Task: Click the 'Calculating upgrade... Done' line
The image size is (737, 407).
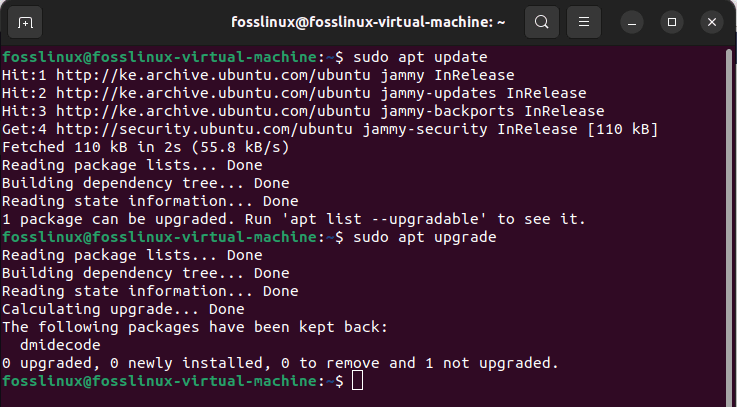Action: click(x=122, y=309)
